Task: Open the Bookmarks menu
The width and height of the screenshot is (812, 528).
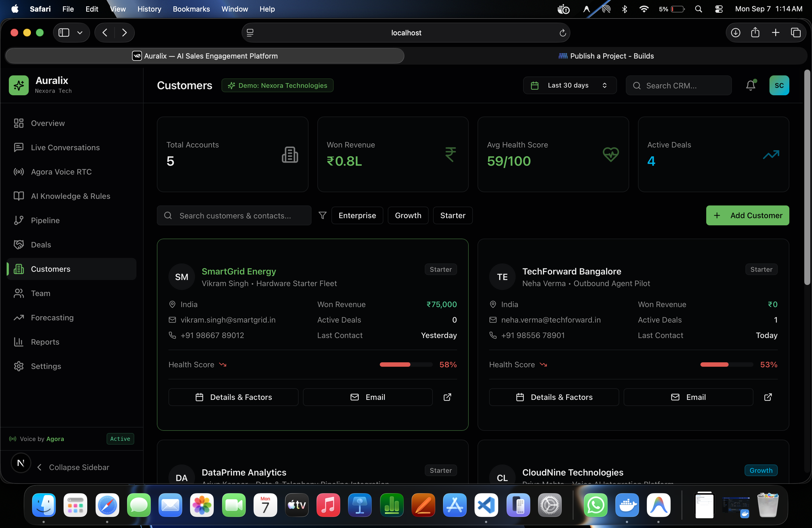Action: click(x=191, y=9)
